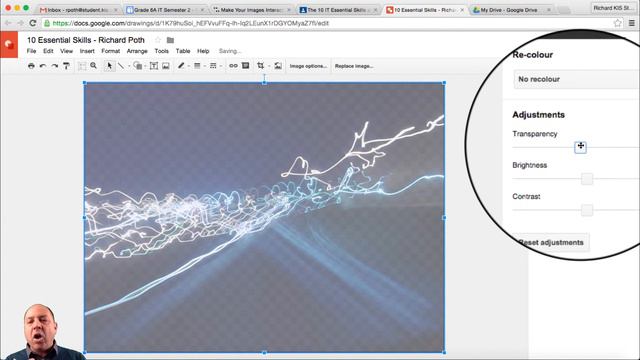Expand dropdown arrow beside Crop tool

click(x=269, y=66)
